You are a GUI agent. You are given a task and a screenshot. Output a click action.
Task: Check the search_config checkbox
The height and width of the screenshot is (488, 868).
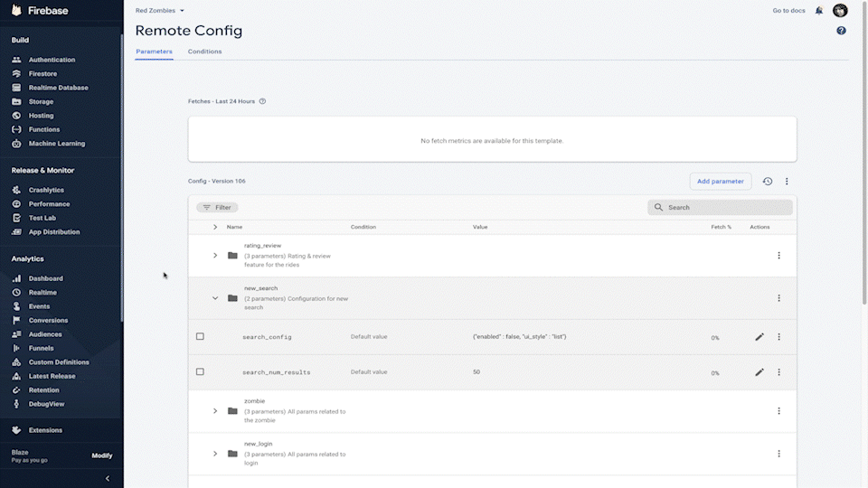(200, 336)
